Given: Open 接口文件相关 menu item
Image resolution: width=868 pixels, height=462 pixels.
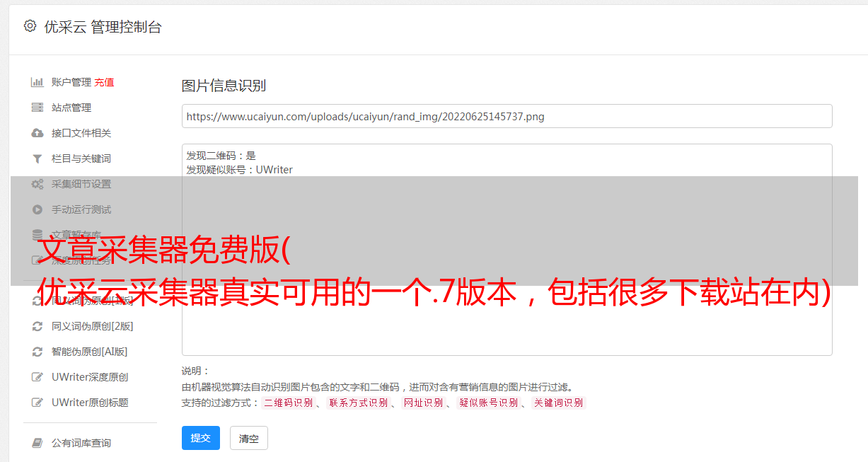Looking at the screenshot, I should 81,133.
